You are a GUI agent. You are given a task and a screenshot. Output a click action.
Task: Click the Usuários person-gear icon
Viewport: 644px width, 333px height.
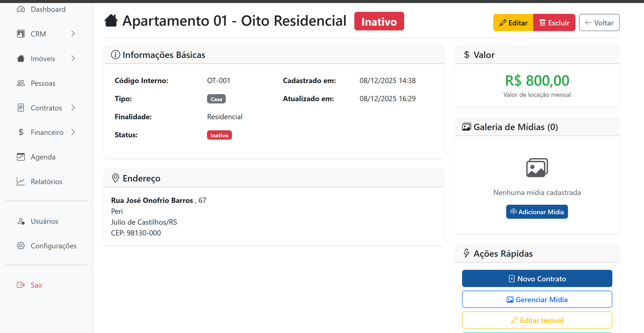pos(21,221)
